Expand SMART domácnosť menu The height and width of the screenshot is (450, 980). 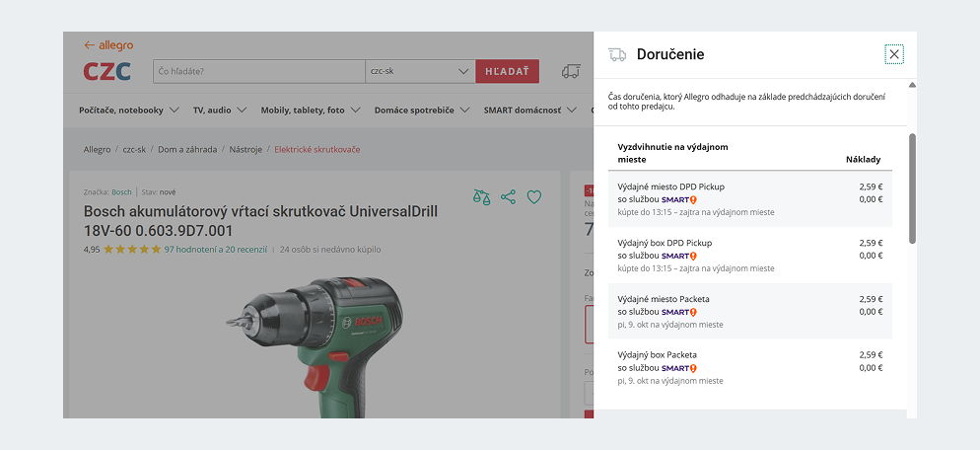pos(530,111)
